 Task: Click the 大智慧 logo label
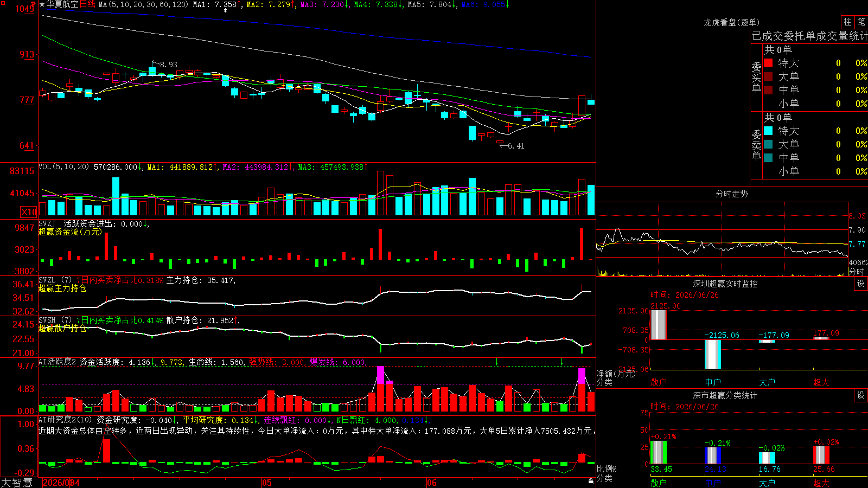17,482
